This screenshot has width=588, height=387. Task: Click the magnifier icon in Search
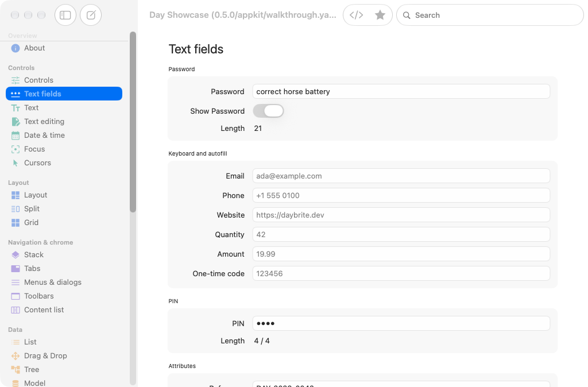coord(407,16)
